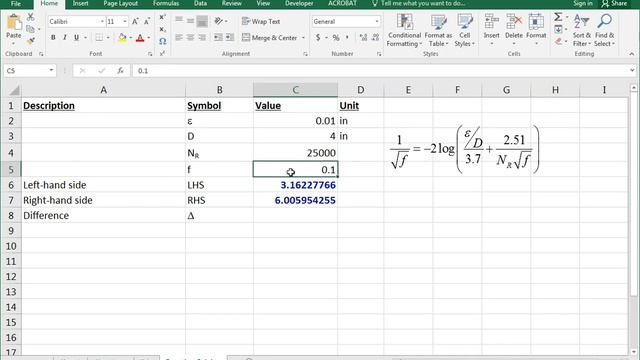Select cell with value 25000
Screen dimensions: 640x360
[296, 153]
